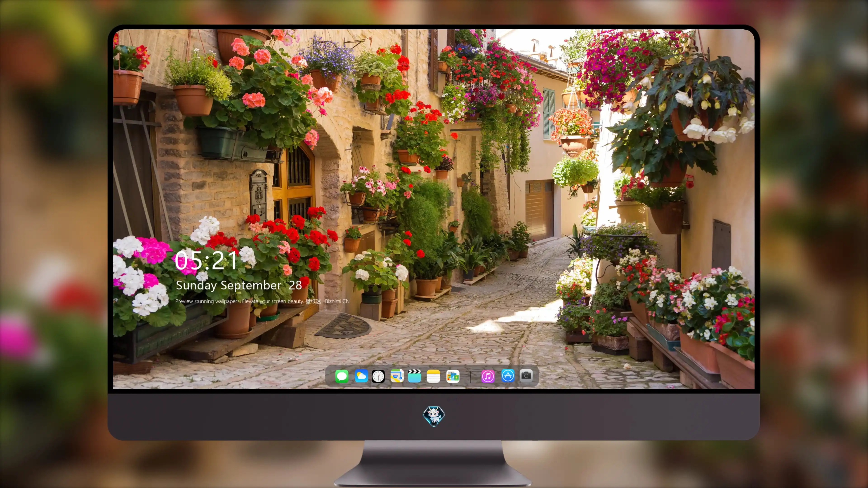Screen dimensions: 868x488
Task: Click the Bizhimi.CN text
Action: (337, 301)
